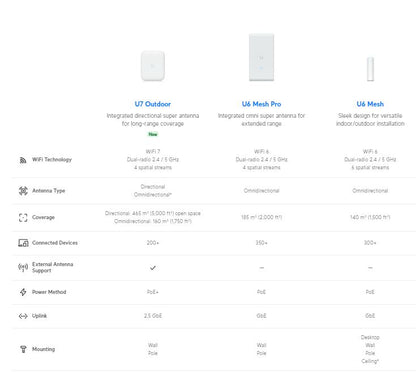Click the U6 Mesh coverage value
The height and width of the screenshot is (372, 416).
[370, 217]
